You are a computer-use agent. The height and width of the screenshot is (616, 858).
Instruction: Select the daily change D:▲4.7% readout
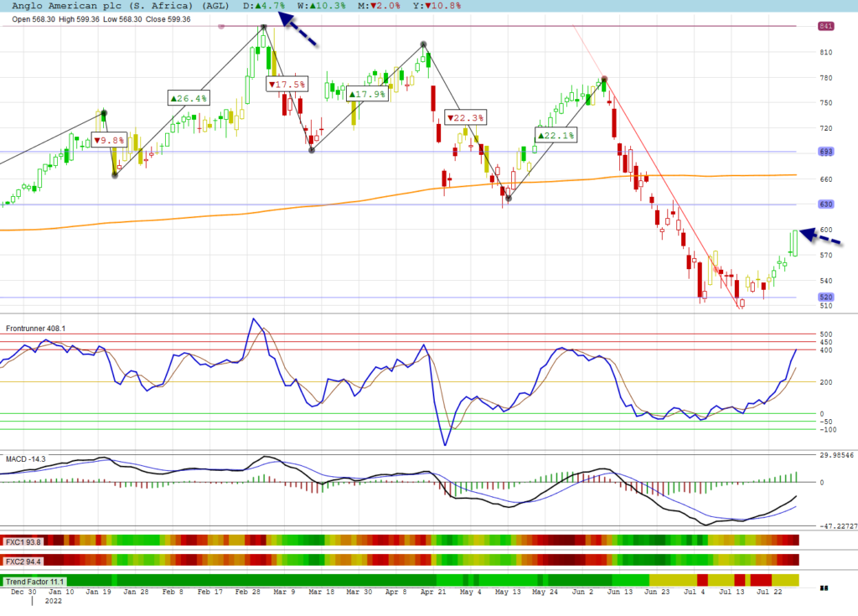(264, 6)
